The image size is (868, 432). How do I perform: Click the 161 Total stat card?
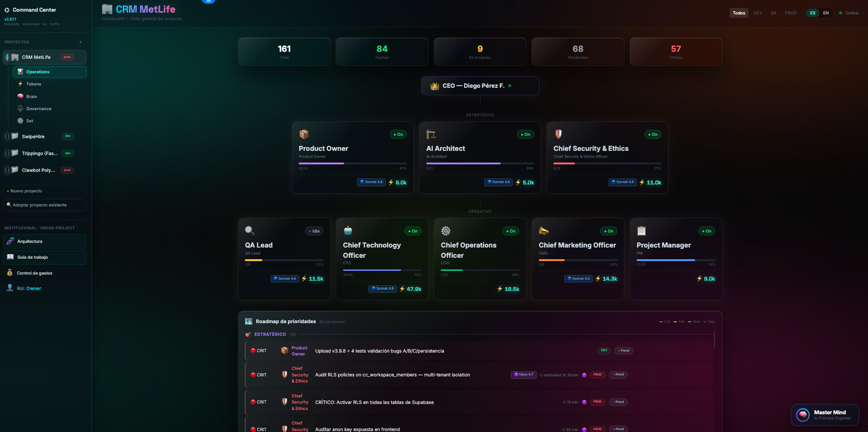tap(284, 52)
